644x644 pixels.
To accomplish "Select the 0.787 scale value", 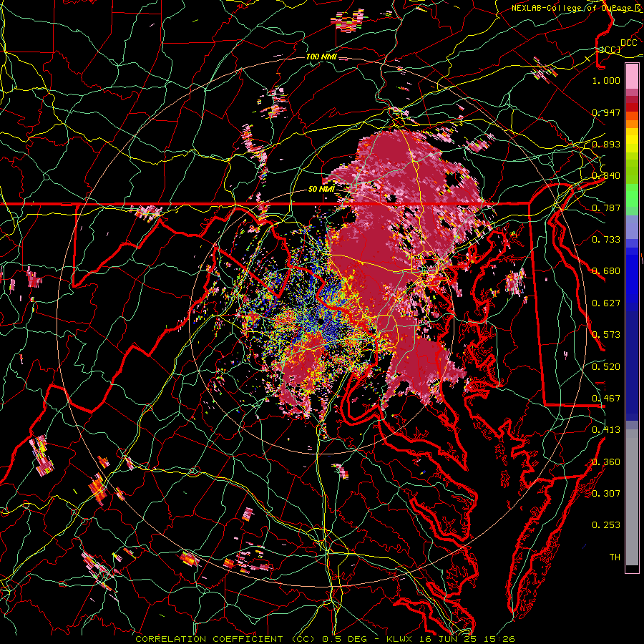I will click(x=606, y=208).
